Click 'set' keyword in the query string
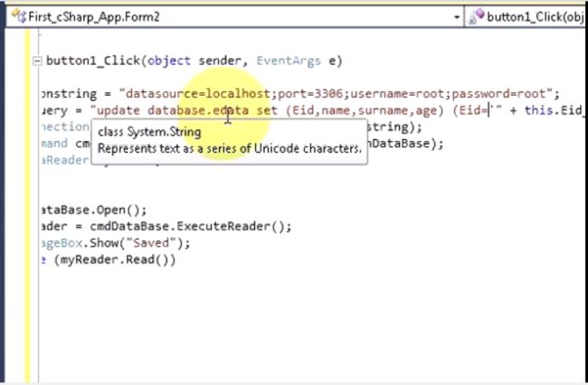The image size is (588, 385). [267, 110]
